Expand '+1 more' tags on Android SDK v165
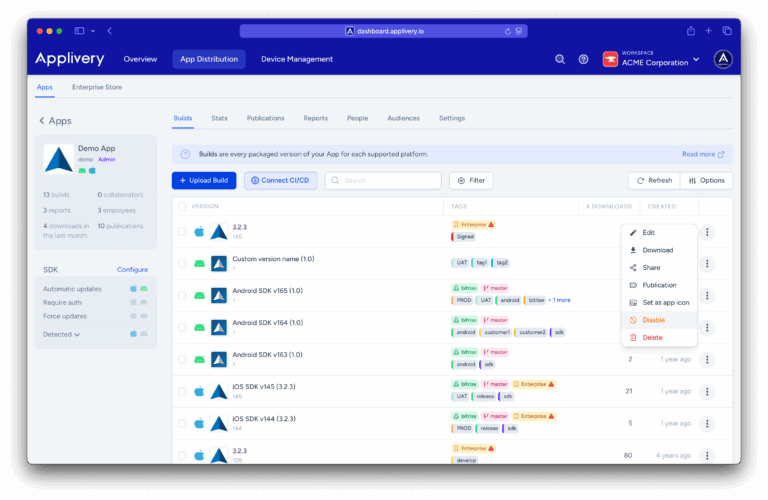This screenshot has height=500, width=768. (559, 300)
